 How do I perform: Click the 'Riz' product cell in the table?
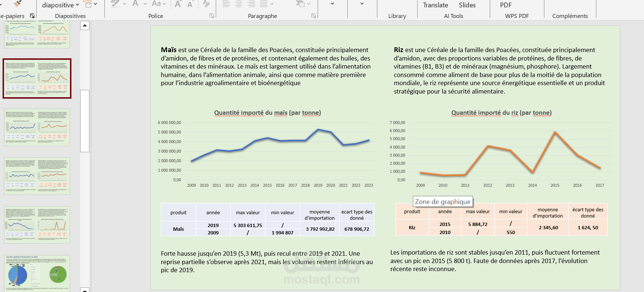pyautogui.click(x=412, y=227)
